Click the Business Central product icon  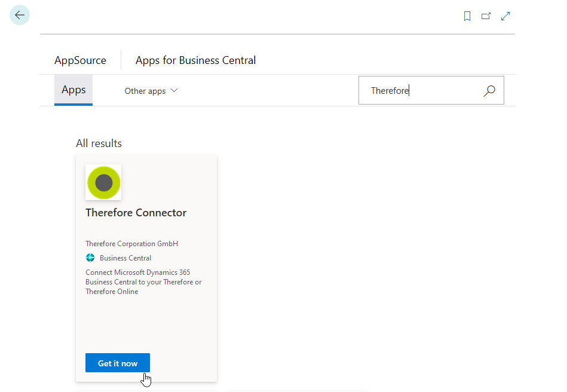(x=90, y=258)
